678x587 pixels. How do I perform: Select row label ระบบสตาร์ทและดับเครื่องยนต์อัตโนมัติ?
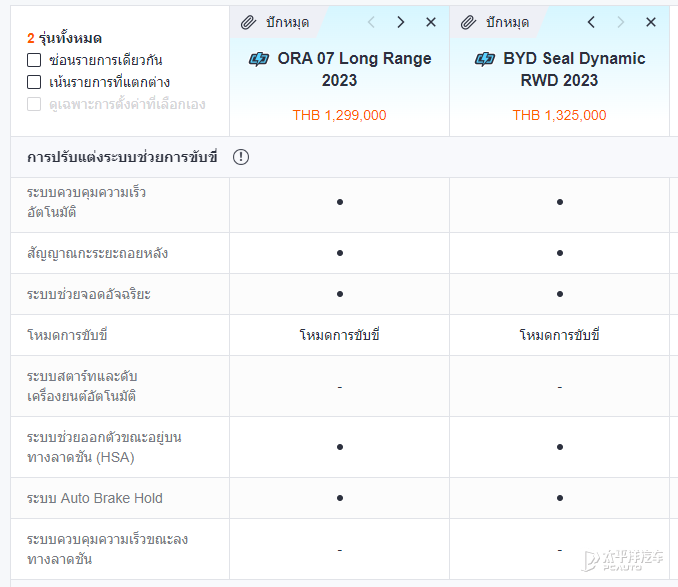click(82, 386)
